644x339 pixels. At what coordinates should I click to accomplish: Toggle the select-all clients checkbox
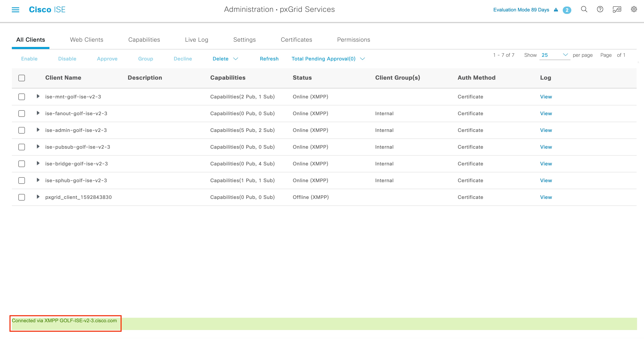coord(22,78)
